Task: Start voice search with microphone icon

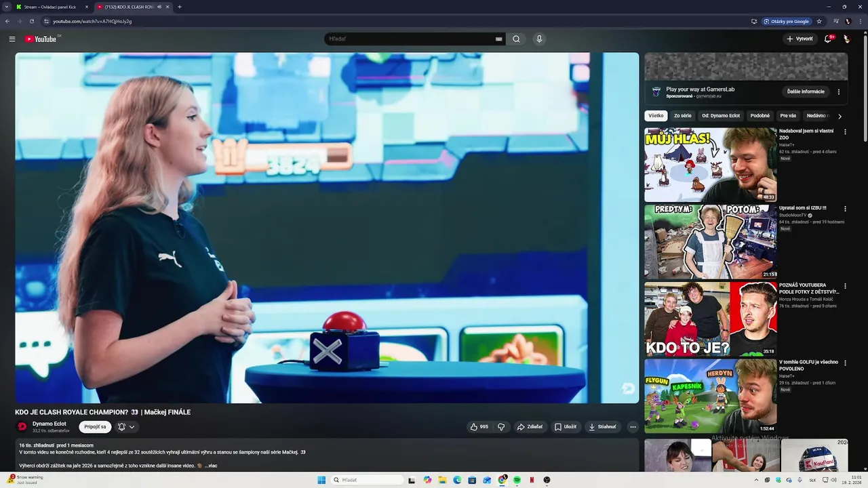Action: (x=539, y=39)
